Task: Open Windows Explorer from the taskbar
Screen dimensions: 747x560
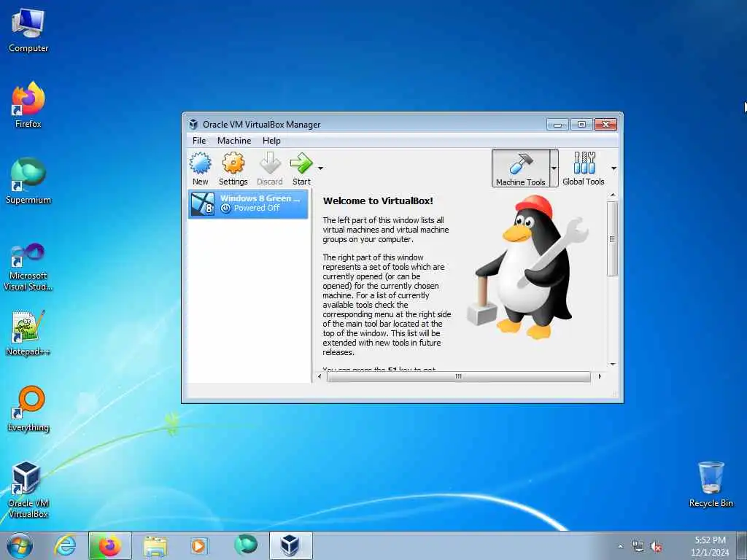Action: pyautogui.click(x=155, y=545)
